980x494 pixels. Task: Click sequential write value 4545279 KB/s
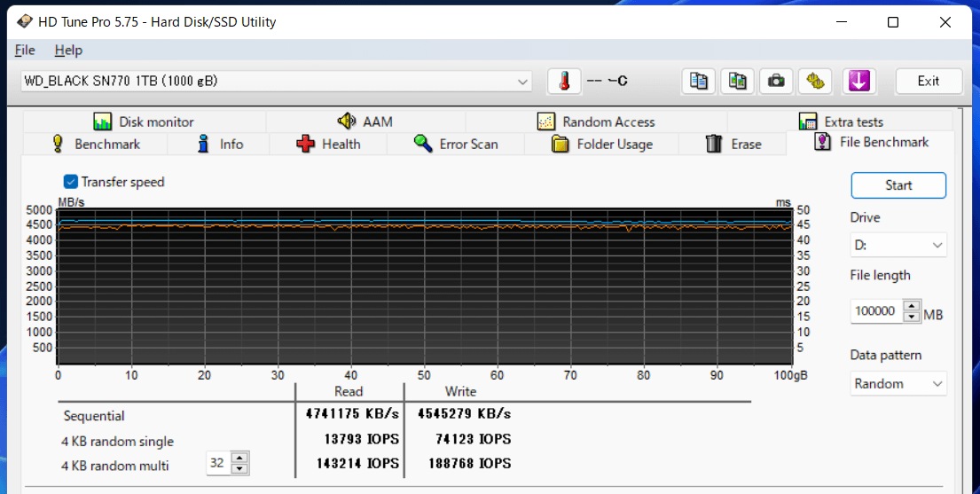(x=464, y=414)
